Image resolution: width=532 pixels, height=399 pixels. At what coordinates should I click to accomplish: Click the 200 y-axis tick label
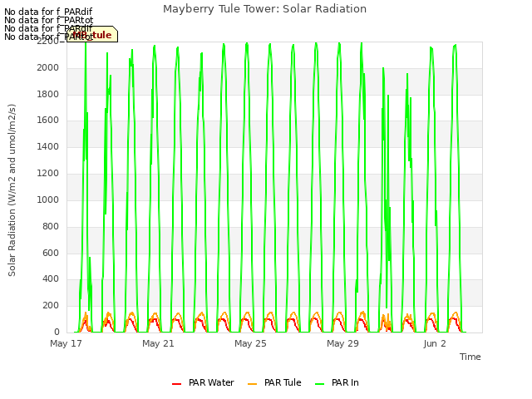pyautogui.click(x=51, y=306)
